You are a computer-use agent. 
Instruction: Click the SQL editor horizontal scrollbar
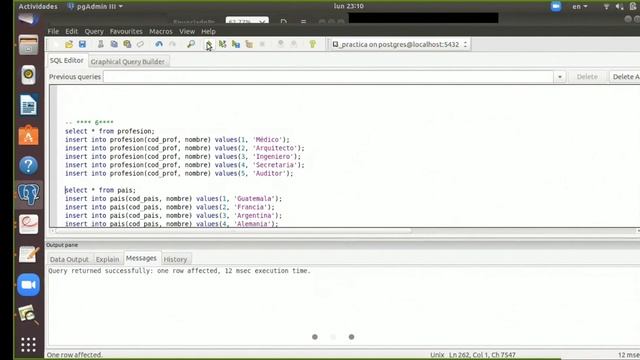click(233, 231)
